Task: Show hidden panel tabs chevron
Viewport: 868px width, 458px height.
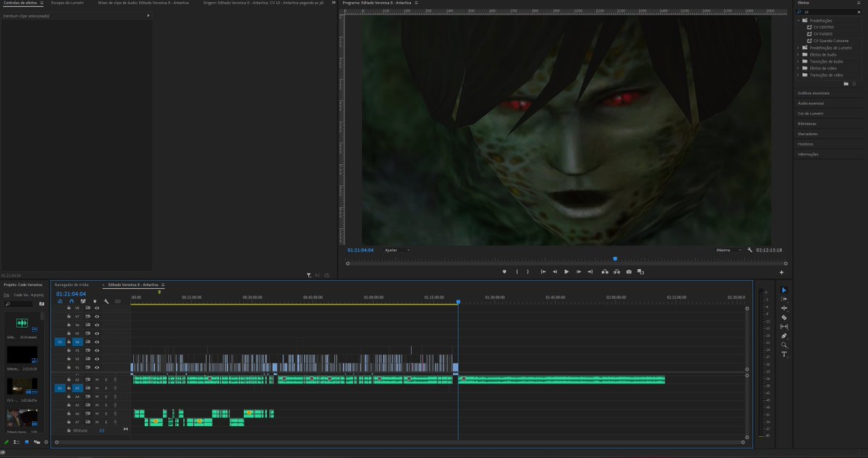Action: click(333, 3)
